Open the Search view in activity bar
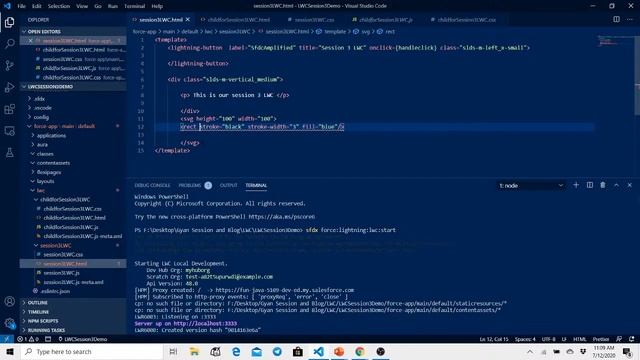Viewport: 640px width, 360px height. [x=9, y=43]
